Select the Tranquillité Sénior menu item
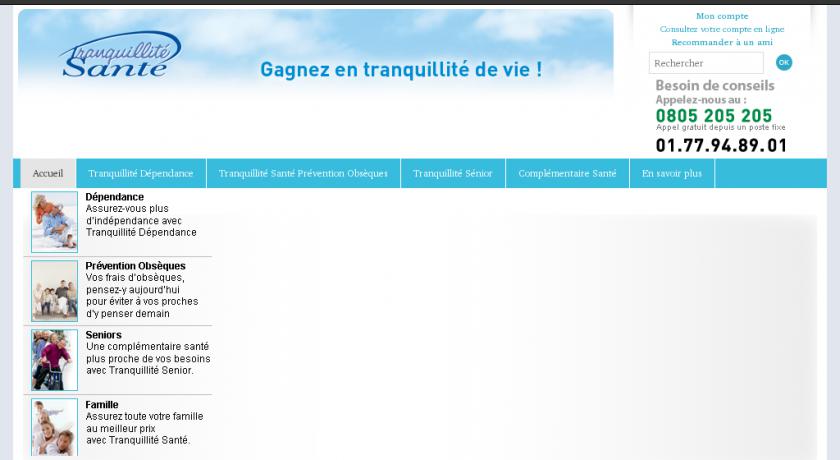 pos(453,174)
